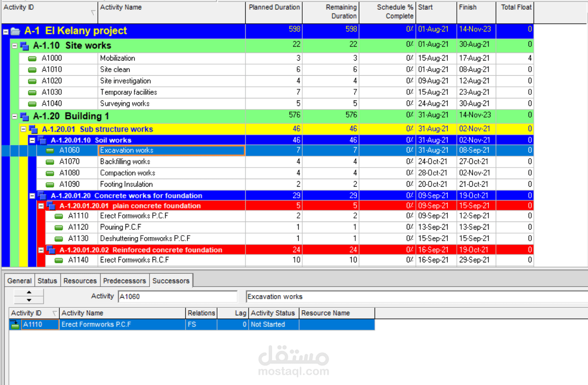Select the Footing Insulation activity name cell
Viewport: 588px width, 385px height.
(172, 185)
